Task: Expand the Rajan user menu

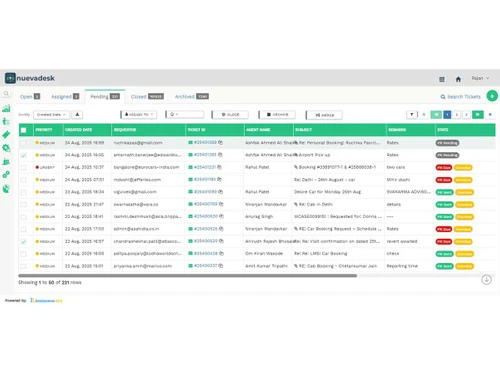Action: point(480,78)
